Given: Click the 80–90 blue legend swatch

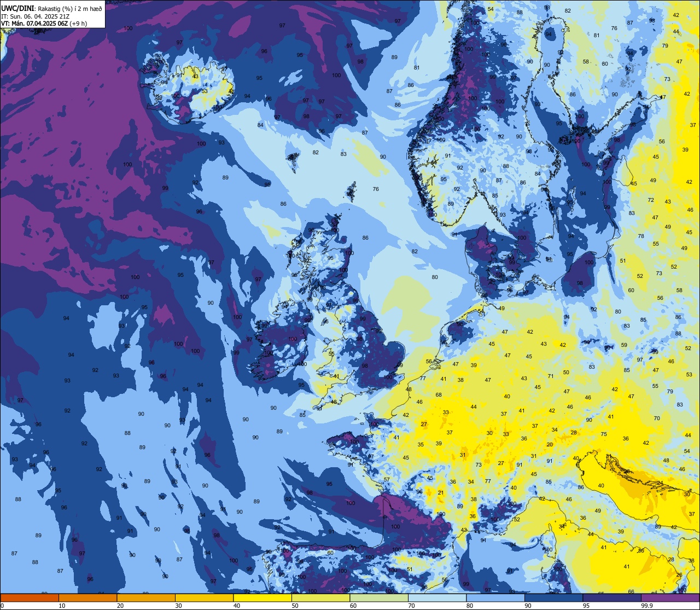Looking at the screenshot, I should pos(495,597).
